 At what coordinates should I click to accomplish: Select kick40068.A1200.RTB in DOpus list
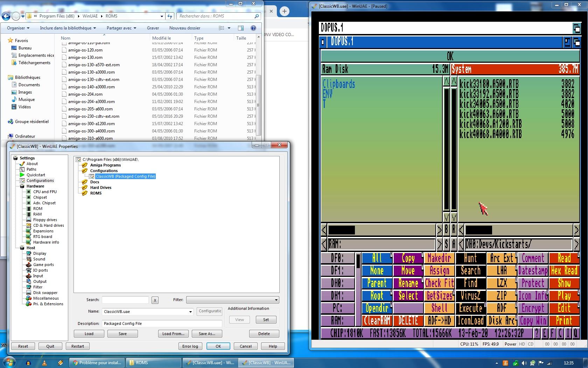coord(490,124)
